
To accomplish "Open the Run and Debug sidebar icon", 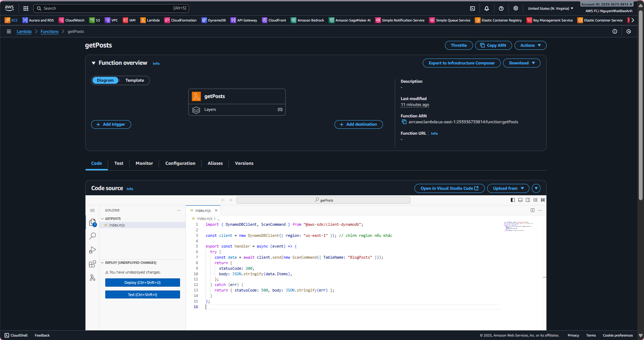I will tap(92, 250).
